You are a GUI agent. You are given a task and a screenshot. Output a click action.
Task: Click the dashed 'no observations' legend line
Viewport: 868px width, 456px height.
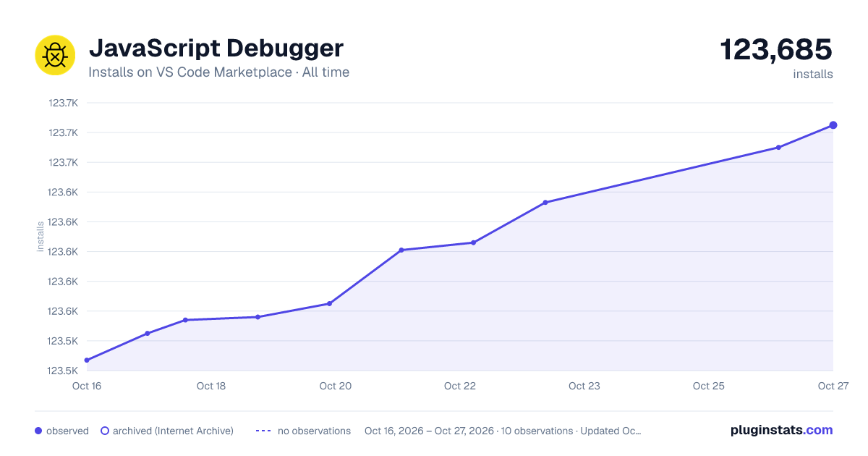coord(263,431)
